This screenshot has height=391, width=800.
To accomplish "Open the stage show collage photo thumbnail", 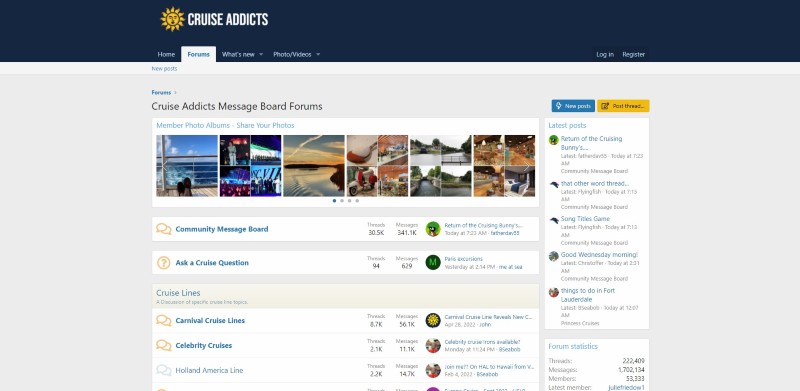I will [251, 166].
